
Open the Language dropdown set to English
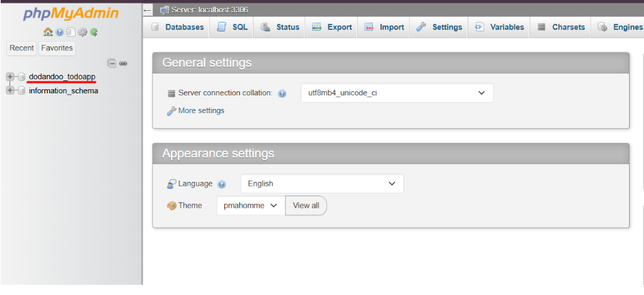click(x=322, y=184)
